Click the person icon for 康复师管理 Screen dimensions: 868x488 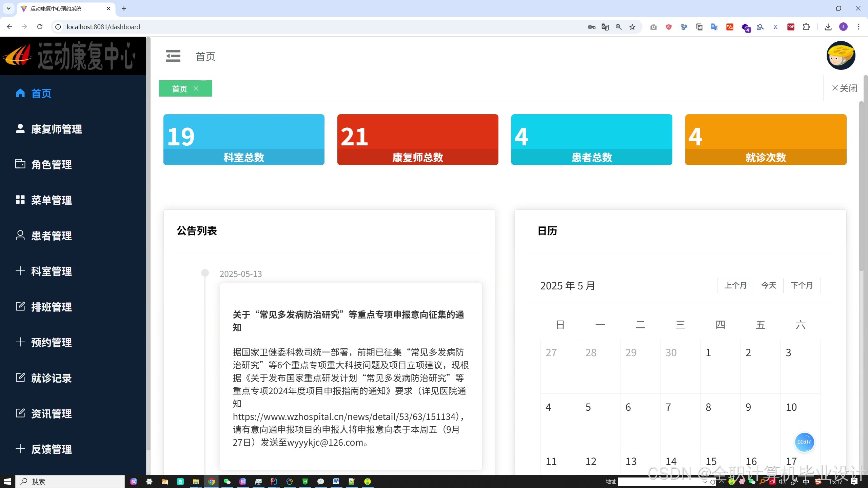pyautogui.click(x=20, y=128)
